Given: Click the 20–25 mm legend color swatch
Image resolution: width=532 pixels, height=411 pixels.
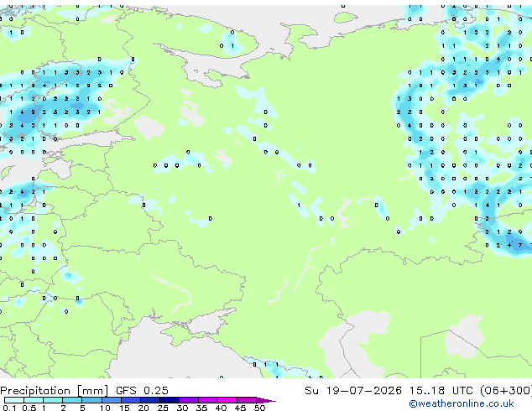Looking at the screenshot, I should (149, 400).
